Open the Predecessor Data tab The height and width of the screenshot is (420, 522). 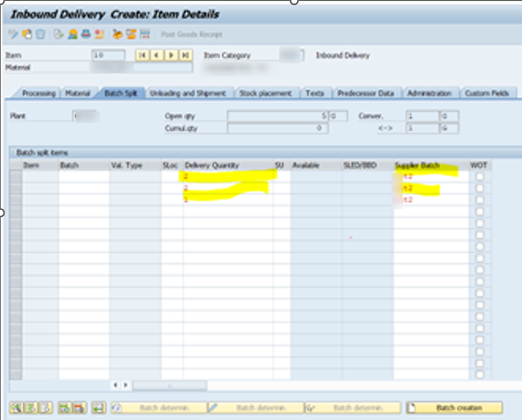366,93
